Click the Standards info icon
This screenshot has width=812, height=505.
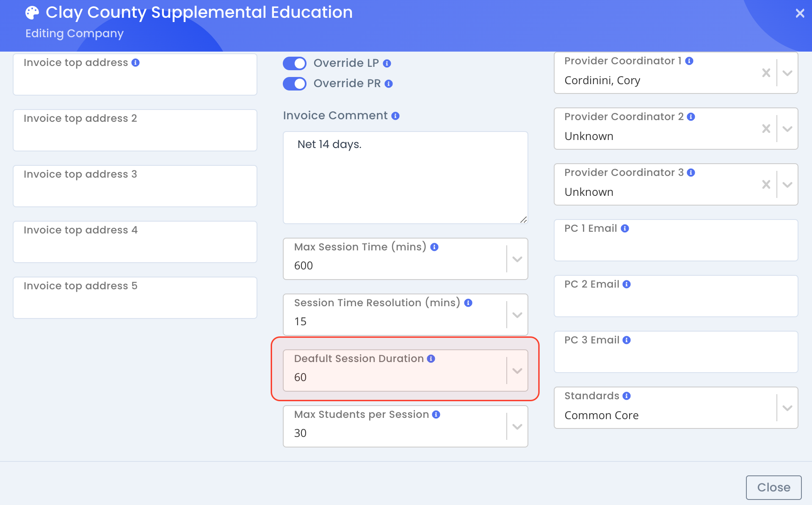click(x=627, y=396)
